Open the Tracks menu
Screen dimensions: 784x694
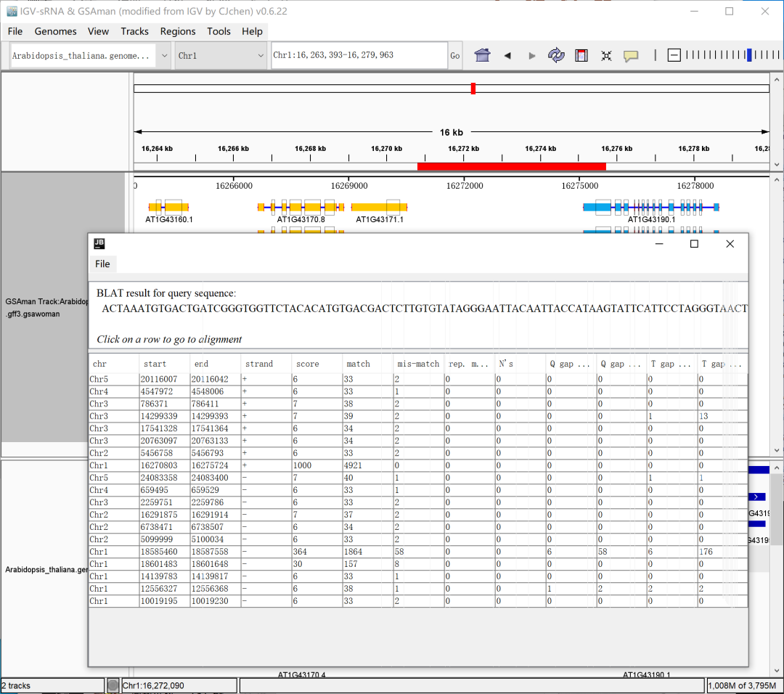[134, 31]
